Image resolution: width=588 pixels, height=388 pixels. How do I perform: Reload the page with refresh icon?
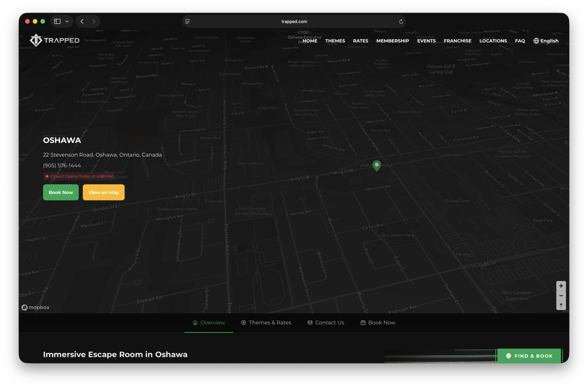(401, 22)
